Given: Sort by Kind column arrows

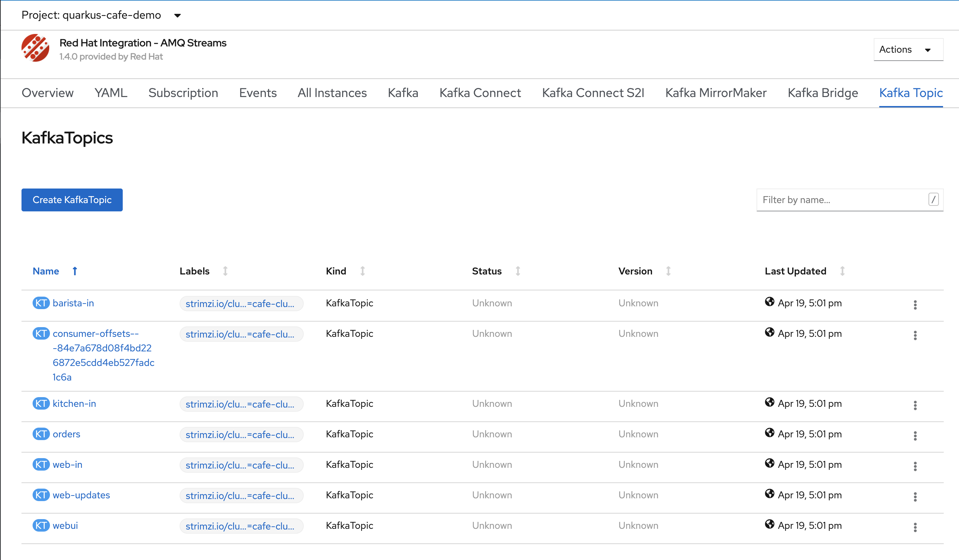Looking at the screenshot, I should click(362, 271).
